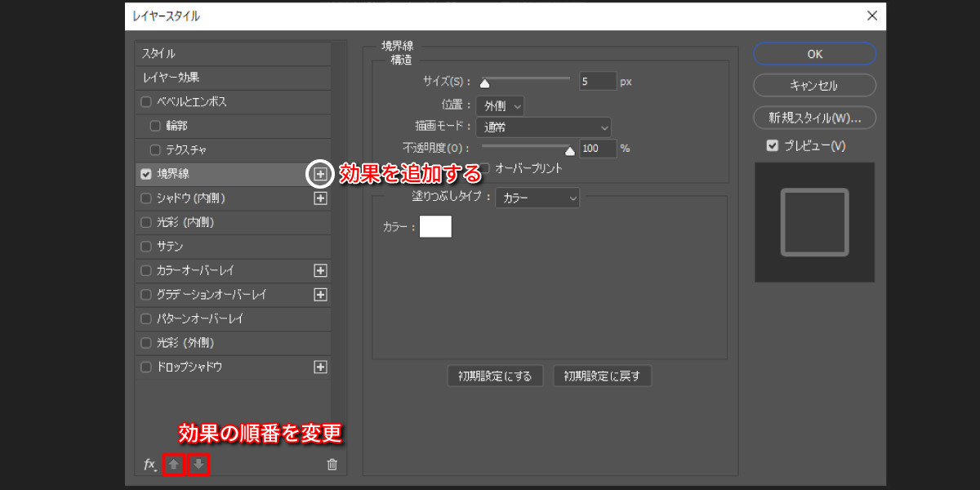Enable the サテン checkbox
This screenshot has width=980, height=490.
pos(146,246)
